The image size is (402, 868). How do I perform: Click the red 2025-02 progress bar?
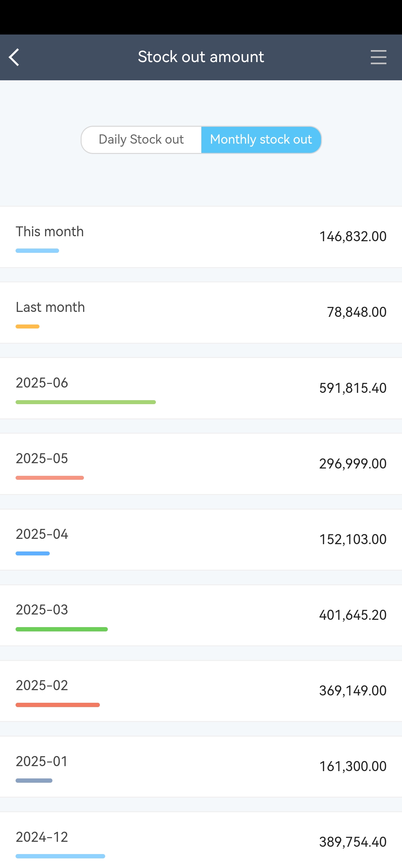pyautogui.click(x=58, y=705)
